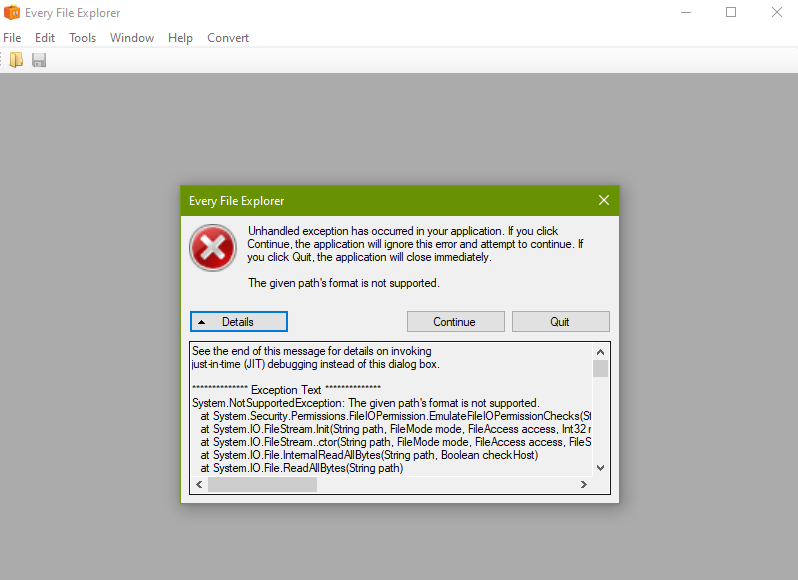Click the 'FileStream..ctor' stack trace line
The height and width of the screenshot is (580, 798).
point(395,442)
